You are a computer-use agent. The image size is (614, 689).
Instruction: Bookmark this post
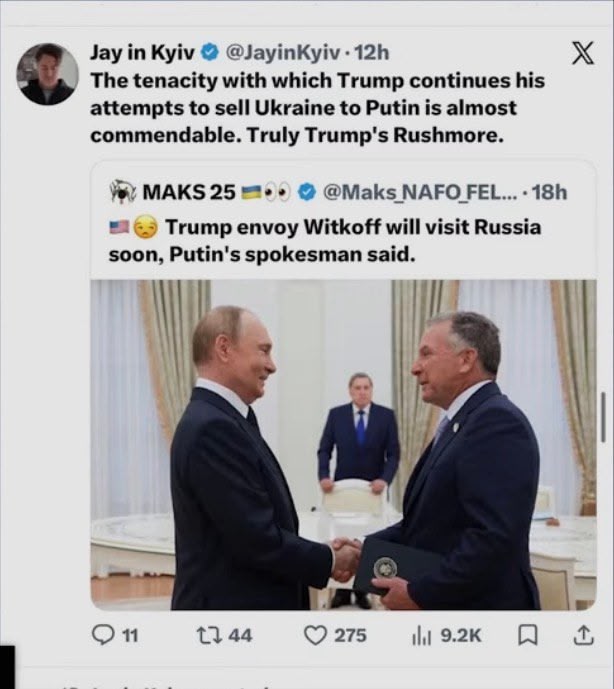click(528, 635)
